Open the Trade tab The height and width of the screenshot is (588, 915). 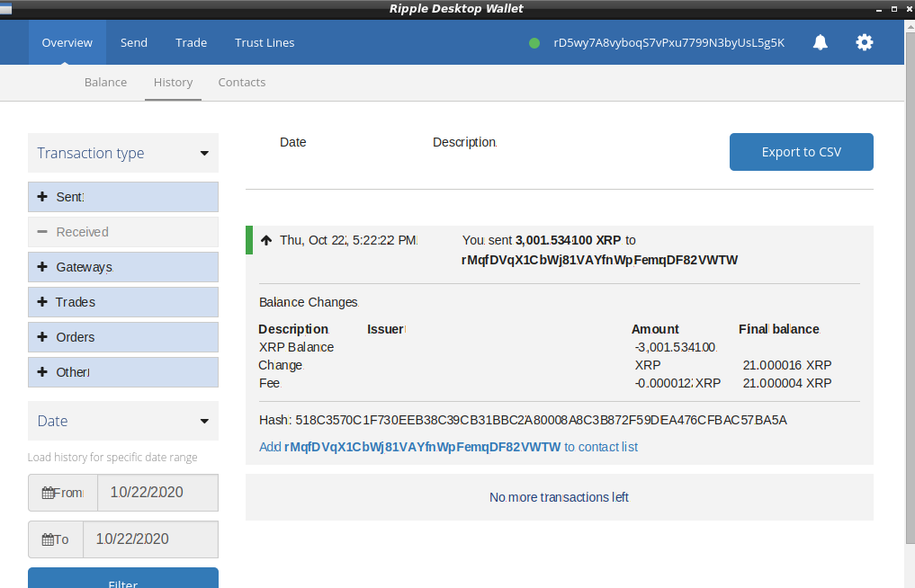point(192,42)
